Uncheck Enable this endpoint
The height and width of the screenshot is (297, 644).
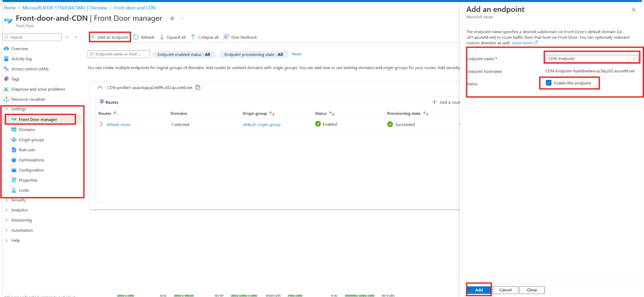548,83
